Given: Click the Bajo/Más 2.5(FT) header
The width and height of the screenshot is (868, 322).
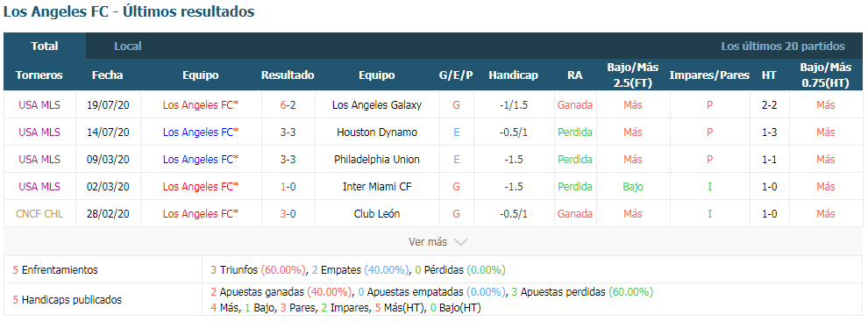Looking at the screenshot, I should tap(633, 75).
